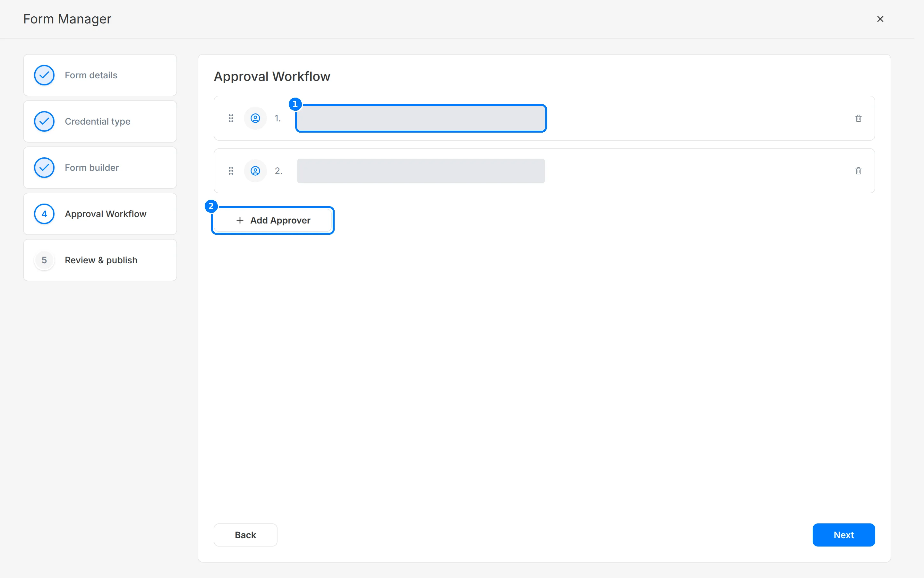
Task: Click the plus icon in Add Approver
Action: [240, 221]
